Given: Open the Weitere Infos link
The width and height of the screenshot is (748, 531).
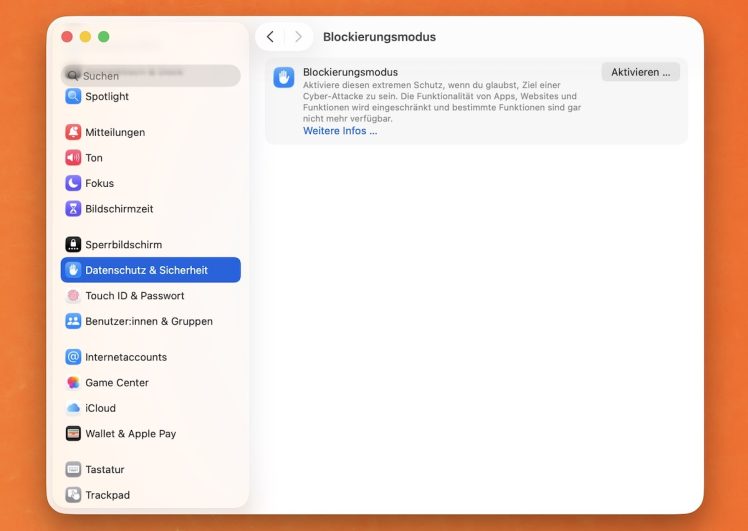Looking at the screenshot, I should tap(340, 131).
